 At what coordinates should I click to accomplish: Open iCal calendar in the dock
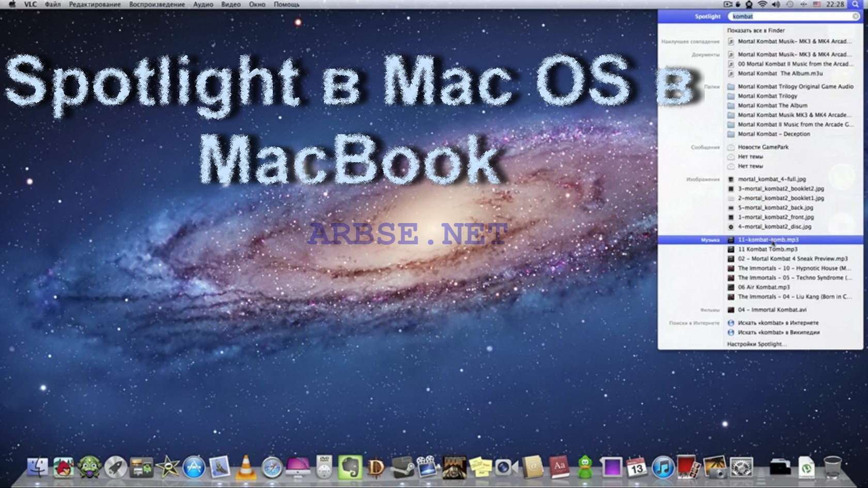tap(637, 467)
